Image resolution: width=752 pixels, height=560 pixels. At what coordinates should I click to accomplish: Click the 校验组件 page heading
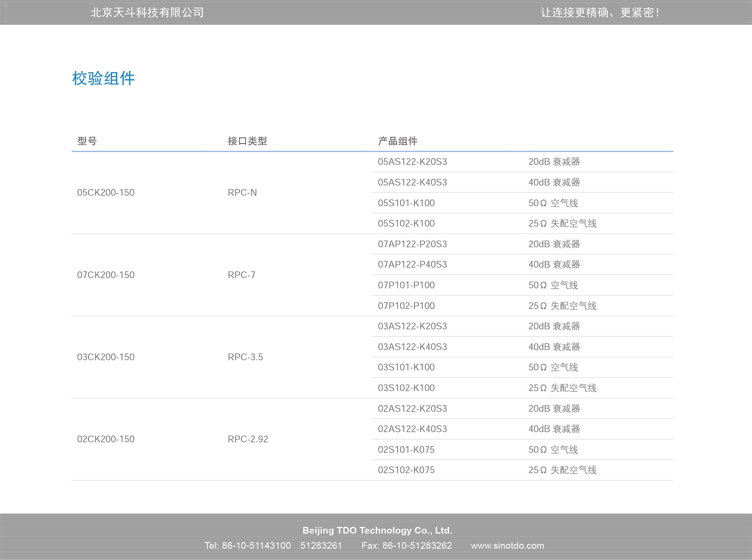click(103, 78)
